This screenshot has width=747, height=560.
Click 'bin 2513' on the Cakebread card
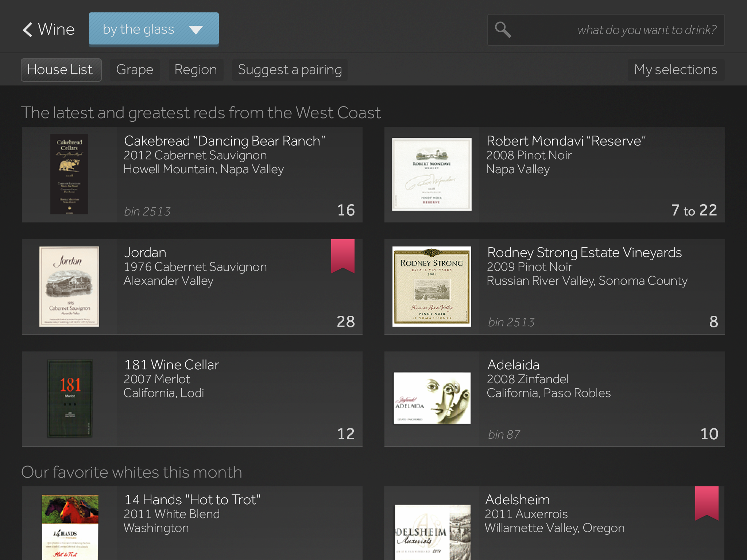point(147,211)
